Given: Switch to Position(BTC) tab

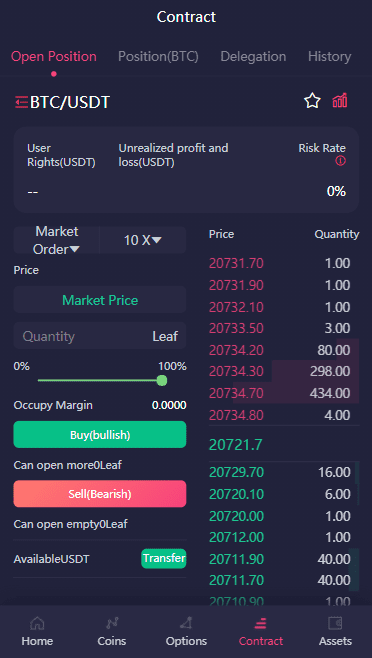Looking at the screenshot, I should pos(158,56).
